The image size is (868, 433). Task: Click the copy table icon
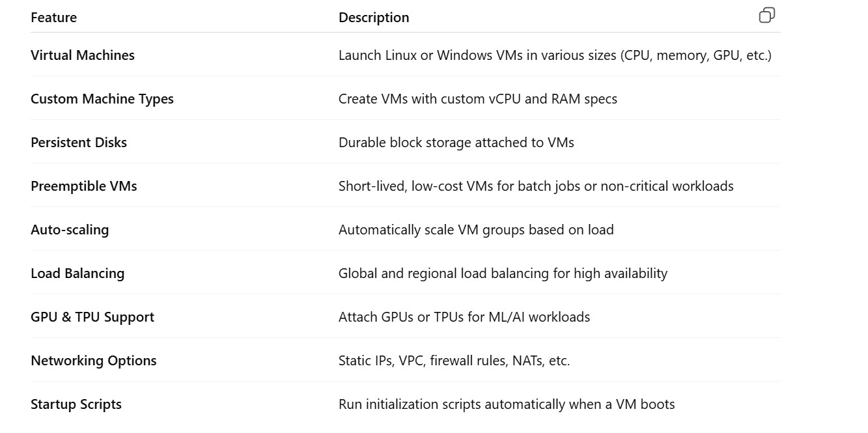coord(767,16)
